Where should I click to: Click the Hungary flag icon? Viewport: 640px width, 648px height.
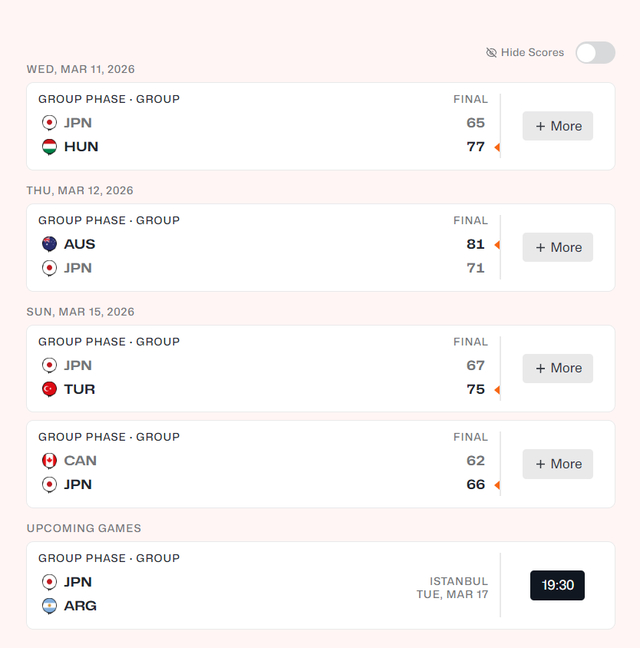(x=49, y=147)
